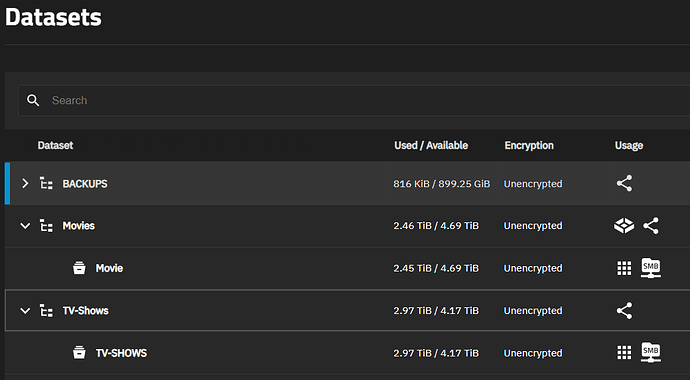Click the TV-SHOWS child dataset icon

coord(79,353)
